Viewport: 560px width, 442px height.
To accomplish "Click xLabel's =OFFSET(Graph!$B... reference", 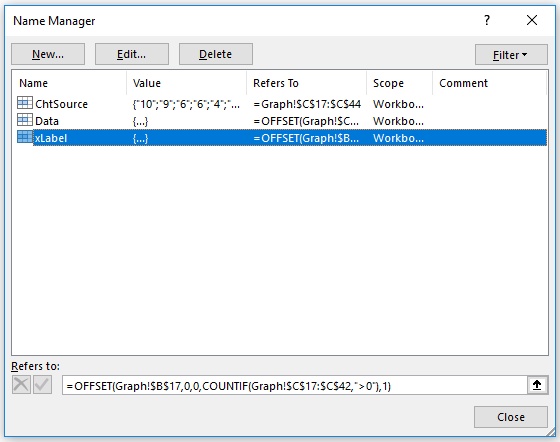I will click(306, 139).
